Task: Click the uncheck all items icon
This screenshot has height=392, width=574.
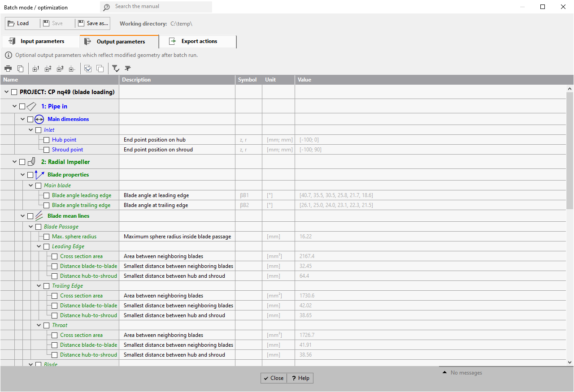Action: [100, 69]
